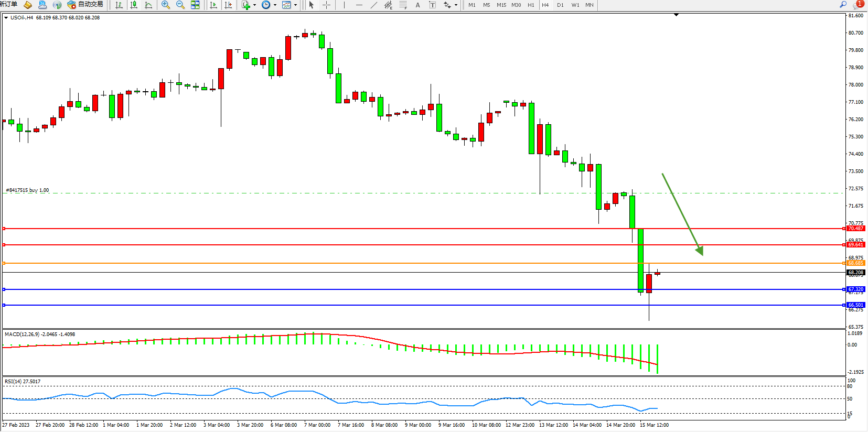The image size is (868, 432).
Task: Open the chart templates dropdown arrow
Action: point(296,5)
